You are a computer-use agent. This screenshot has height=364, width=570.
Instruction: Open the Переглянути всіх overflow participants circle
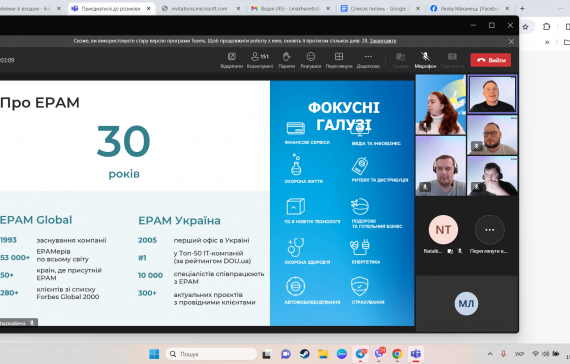(489, 230)
